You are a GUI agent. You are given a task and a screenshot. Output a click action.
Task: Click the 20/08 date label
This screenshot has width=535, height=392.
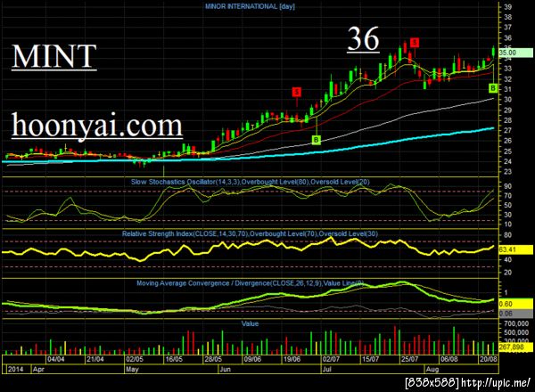(x=489, y=359)
